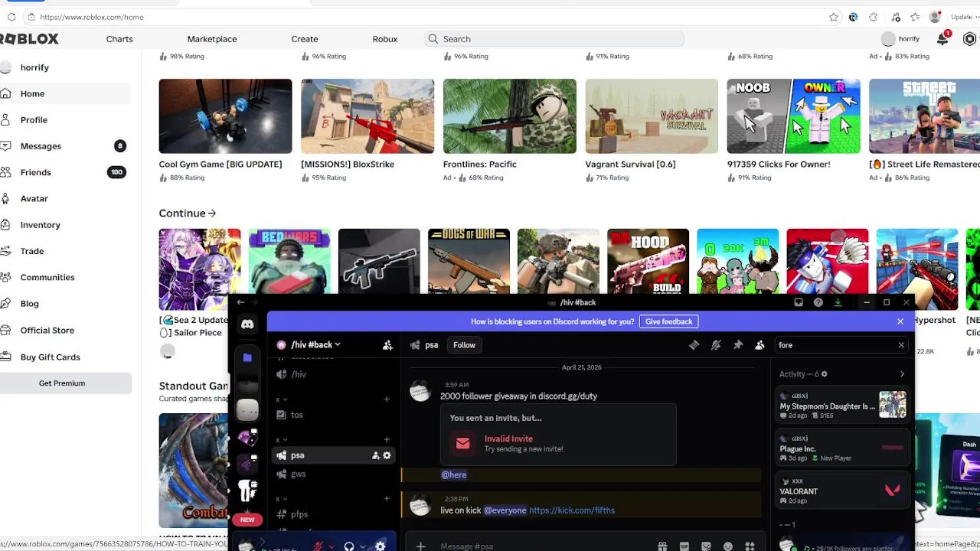980x551 pixels.
Task: Open GIF picker in Discord message bar
Action: 684,546
